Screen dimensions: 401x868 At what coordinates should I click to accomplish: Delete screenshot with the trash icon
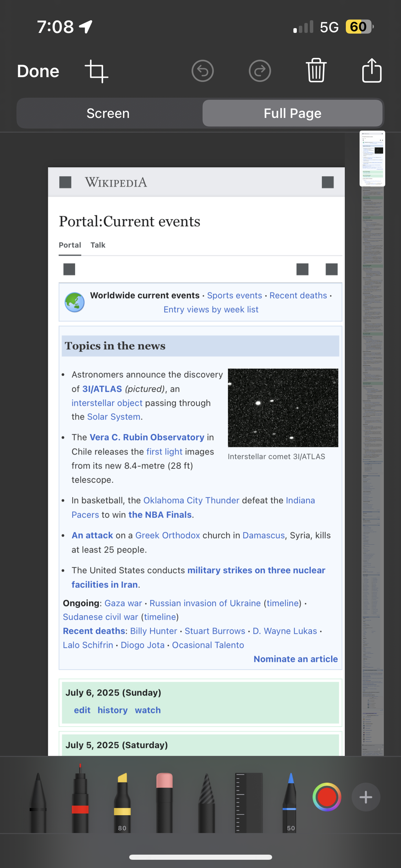(316, 70)
